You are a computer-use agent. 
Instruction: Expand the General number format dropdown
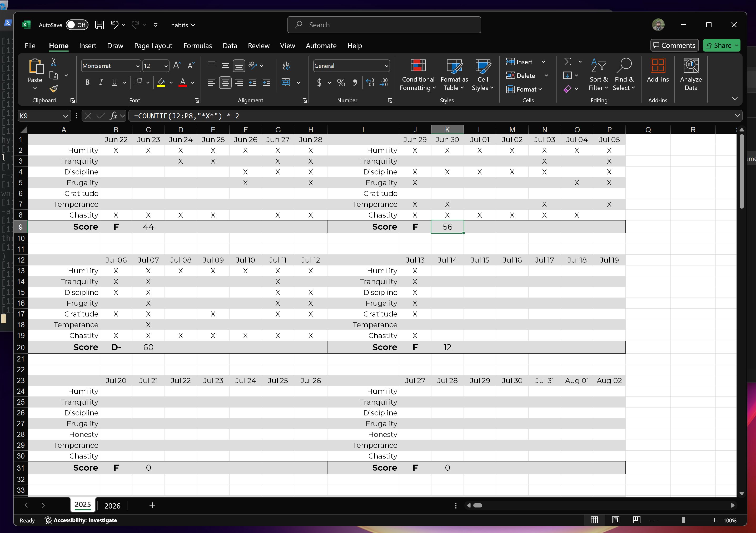[x=386, y=66]
